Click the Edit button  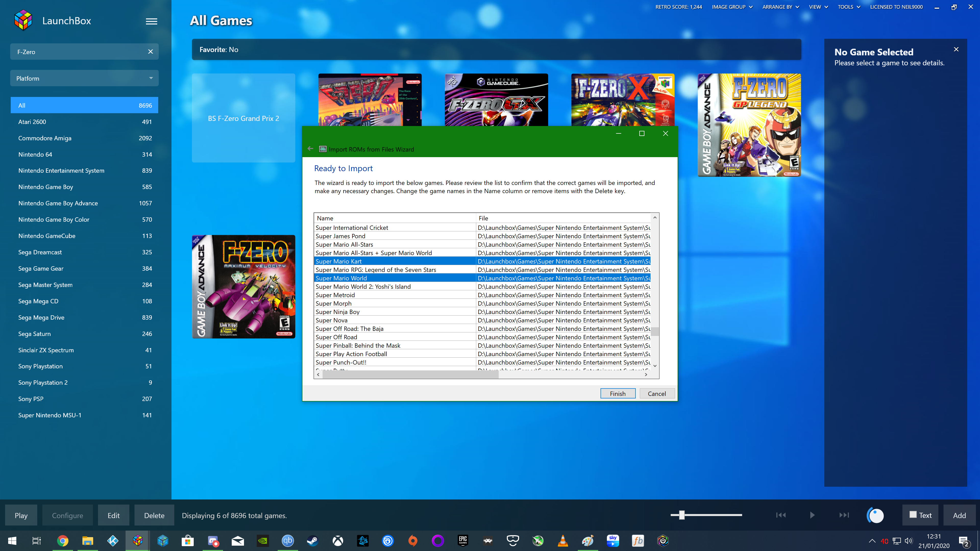pyautogui.click(x=113, y=515)
